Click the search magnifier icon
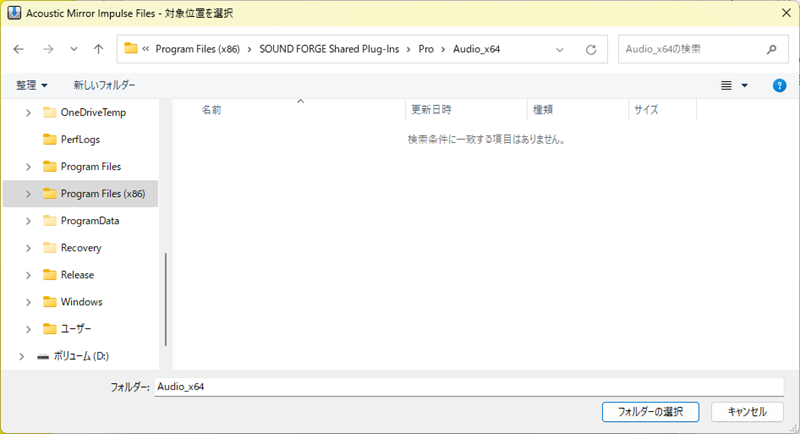This screenshot has height=434, width=800. coord(770,49)
